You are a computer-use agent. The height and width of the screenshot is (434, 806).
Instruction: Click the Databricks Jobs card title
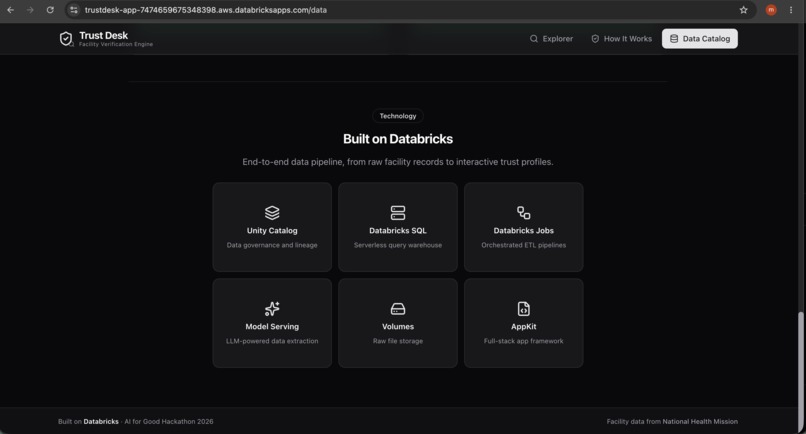pos(523,230)
